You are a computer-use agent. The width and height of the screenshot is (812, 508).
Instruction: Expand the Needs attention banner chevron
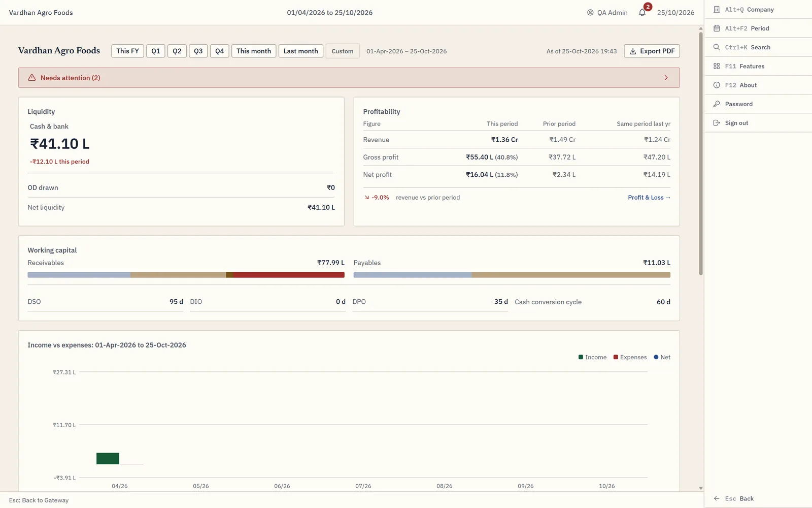(x=666, y=78)
